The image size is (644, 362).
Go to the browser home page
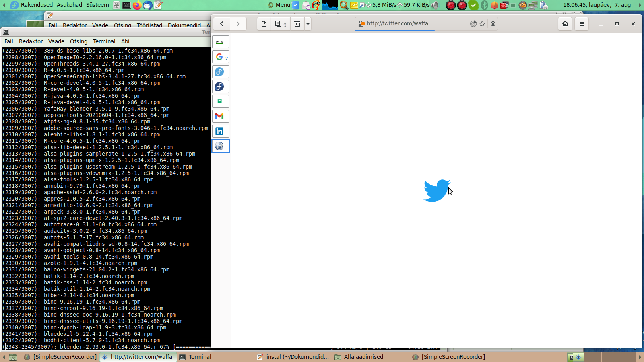[565, 24]
